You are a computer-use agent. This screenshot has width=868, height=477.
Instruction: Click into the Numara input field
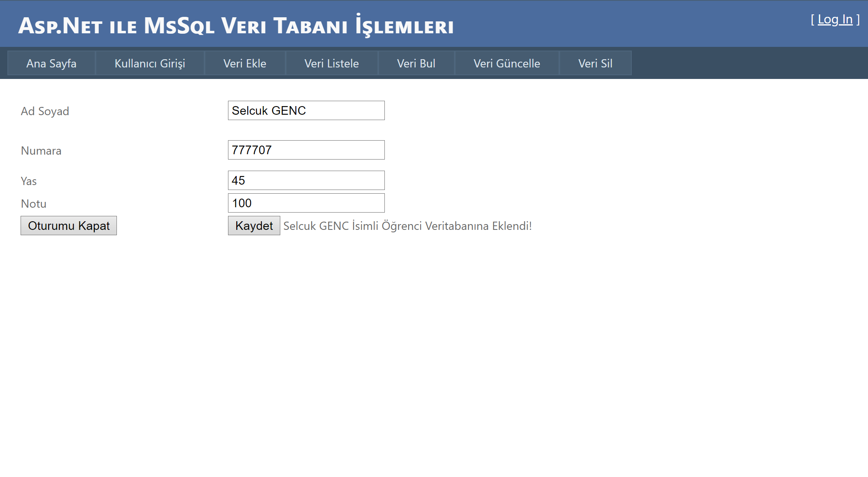pos(306,150)
